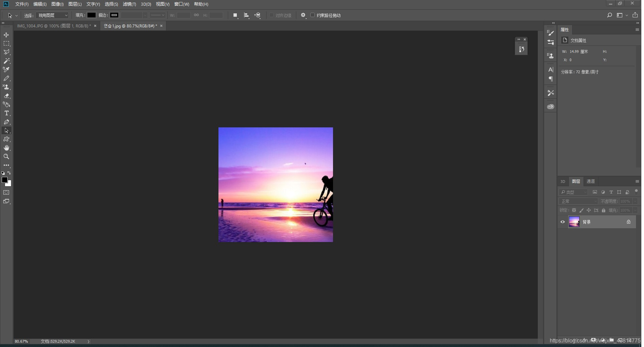The width and height of the screenshot is (644, 347).
Task: Select the Custom Shape tool
Action: tap(6, 139)
